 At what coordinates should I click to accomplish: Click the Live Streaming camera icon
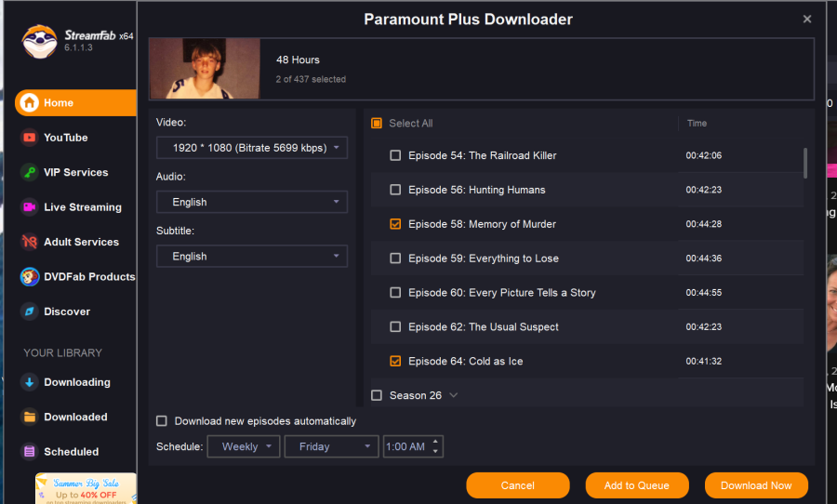[30, 207]
